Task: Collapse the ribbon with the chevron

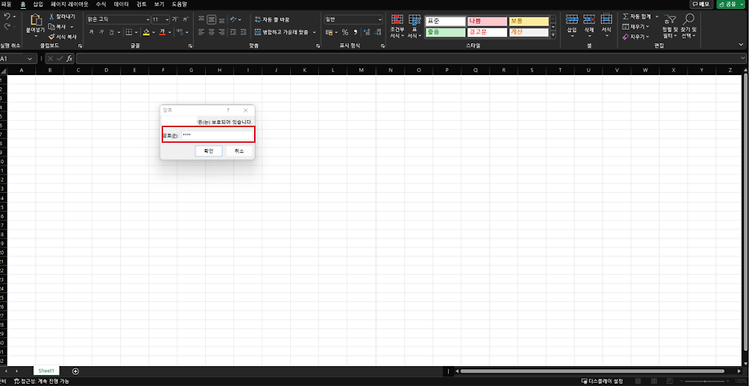Action: click(741, 44)
